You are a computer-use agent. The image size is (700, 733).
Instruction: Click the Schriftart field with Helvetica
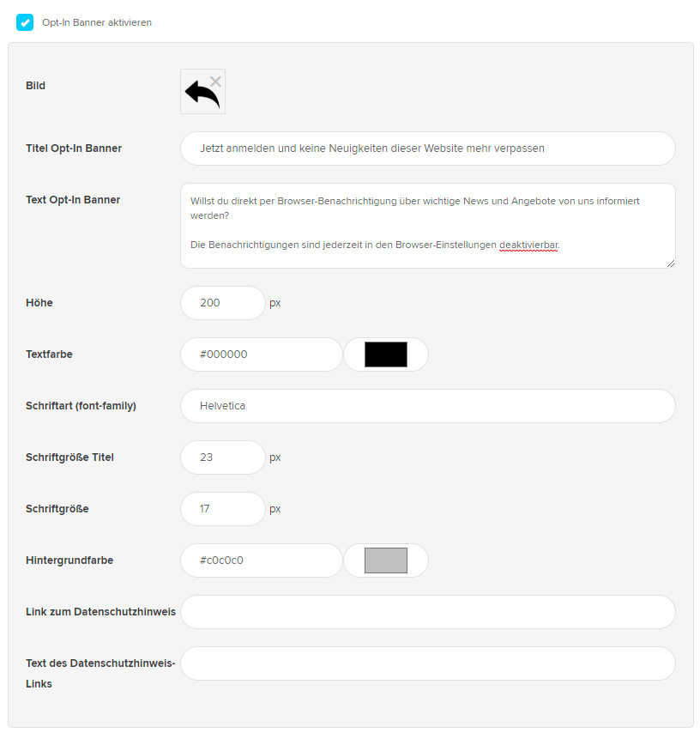tap(427, 406)
